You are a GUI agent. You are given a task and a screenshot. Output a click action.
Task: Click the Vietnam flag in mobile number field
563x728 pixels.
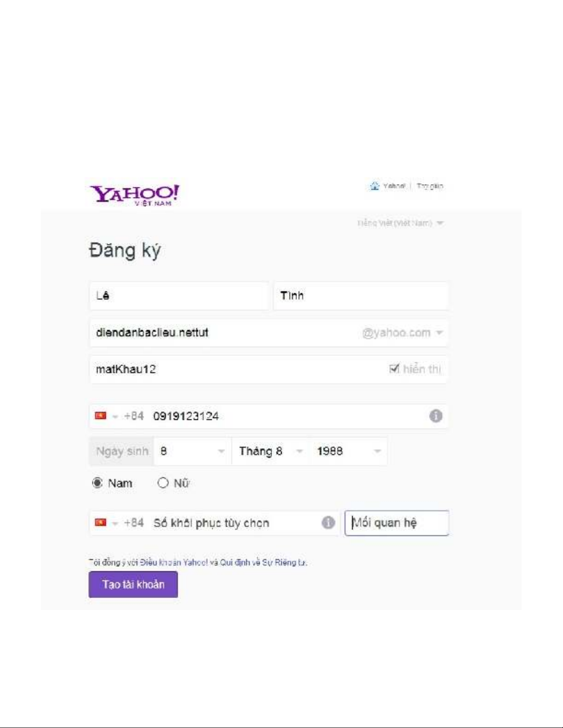[x=101, y=416]
